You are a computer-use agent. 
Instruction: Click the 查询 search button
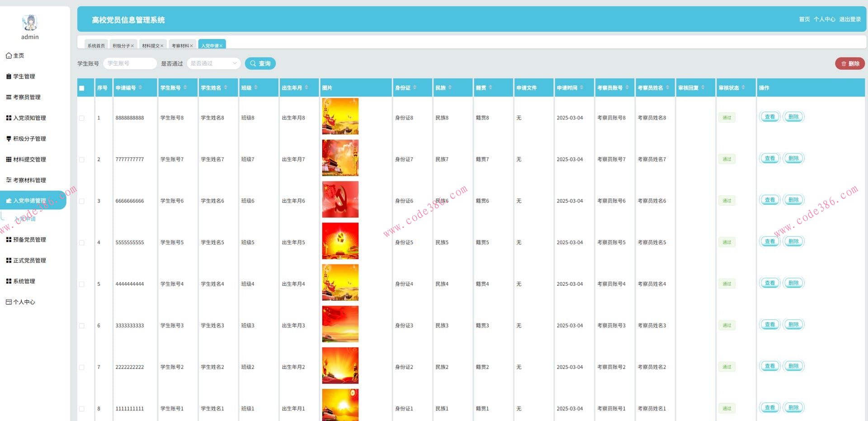[260, 64]
